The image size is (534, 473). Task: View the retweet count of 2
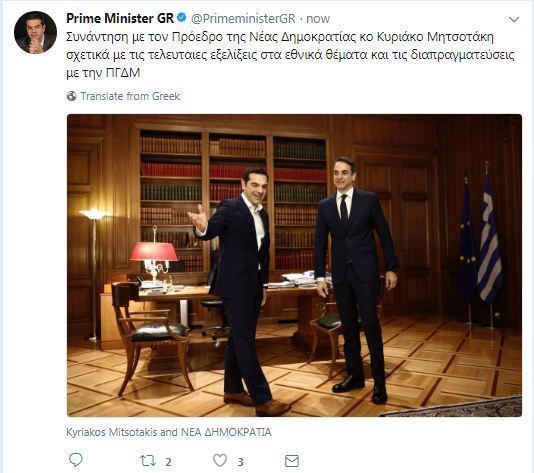coord(168,462)
